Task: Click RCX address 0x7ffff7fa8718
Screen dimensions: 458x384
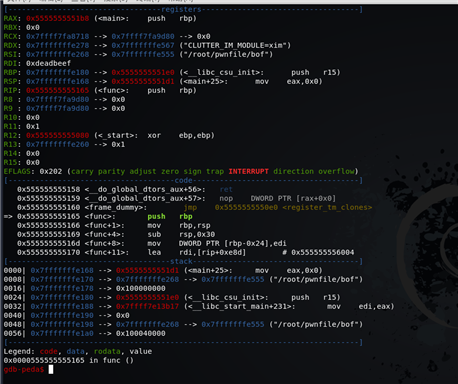Action: tap(58, 36)
